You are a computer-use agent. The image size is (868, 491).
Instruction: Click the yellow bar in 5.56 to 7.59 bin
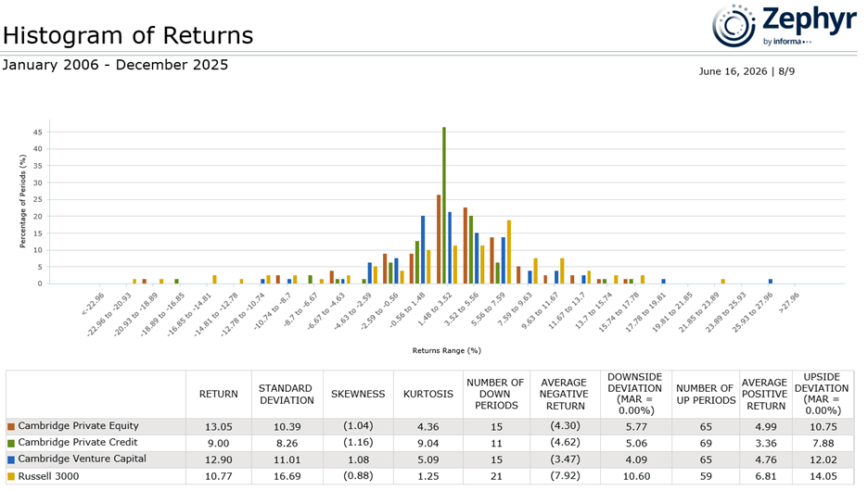pos(509,252)
